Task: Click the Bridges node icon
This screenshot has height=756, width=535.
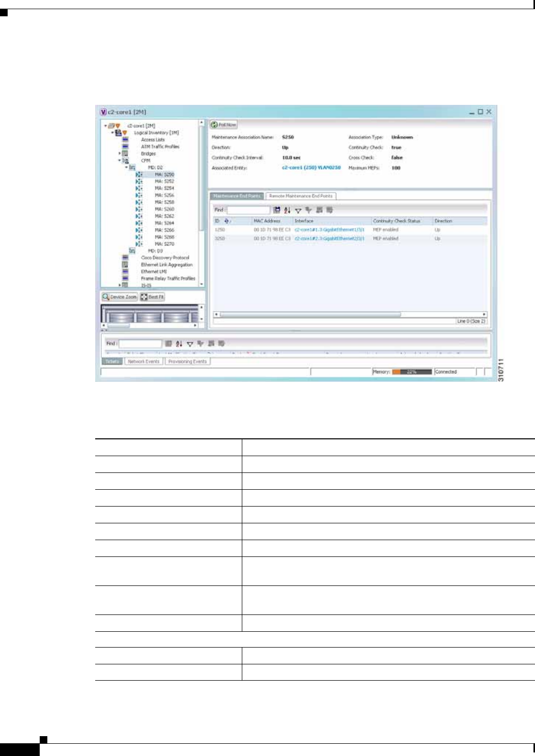Action: point(125,153)
